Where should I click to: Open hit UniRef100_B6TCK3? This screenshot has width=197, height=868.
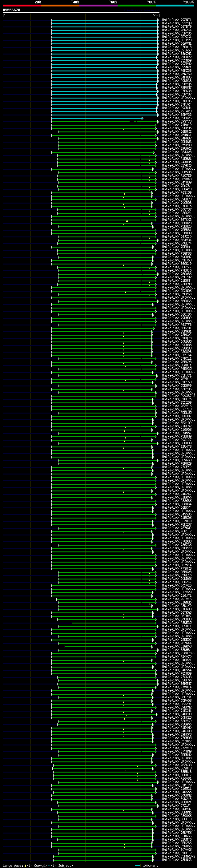pos(177,220)
